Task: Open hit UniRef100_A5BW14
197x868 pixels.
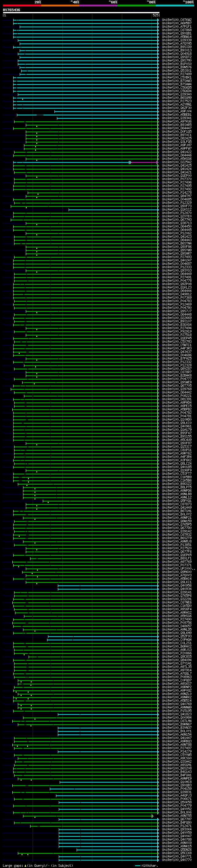Action: [177, 37]
